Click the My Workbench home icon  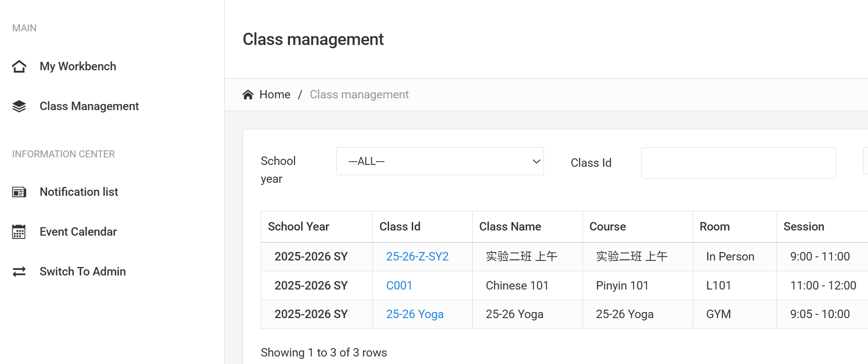tap(19, 67)
